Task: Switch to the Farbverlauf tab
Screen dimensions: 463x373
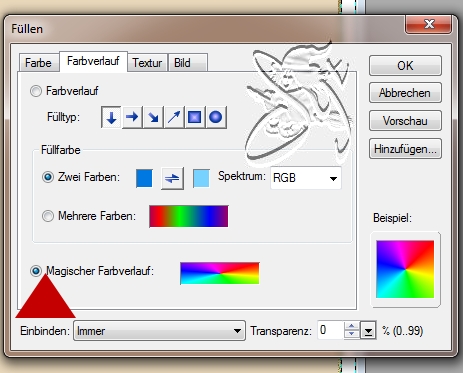Action: click(93, 61)
